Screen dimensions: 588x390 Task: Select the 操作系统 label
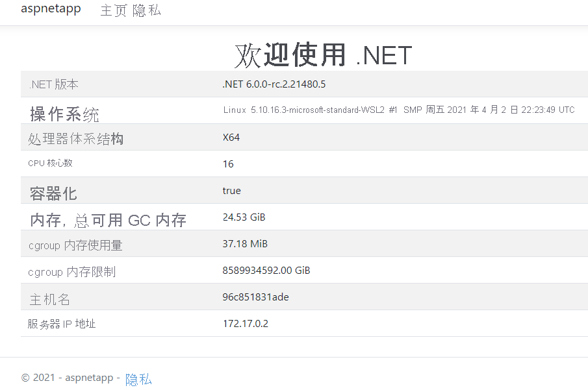[x=64, y=114]
